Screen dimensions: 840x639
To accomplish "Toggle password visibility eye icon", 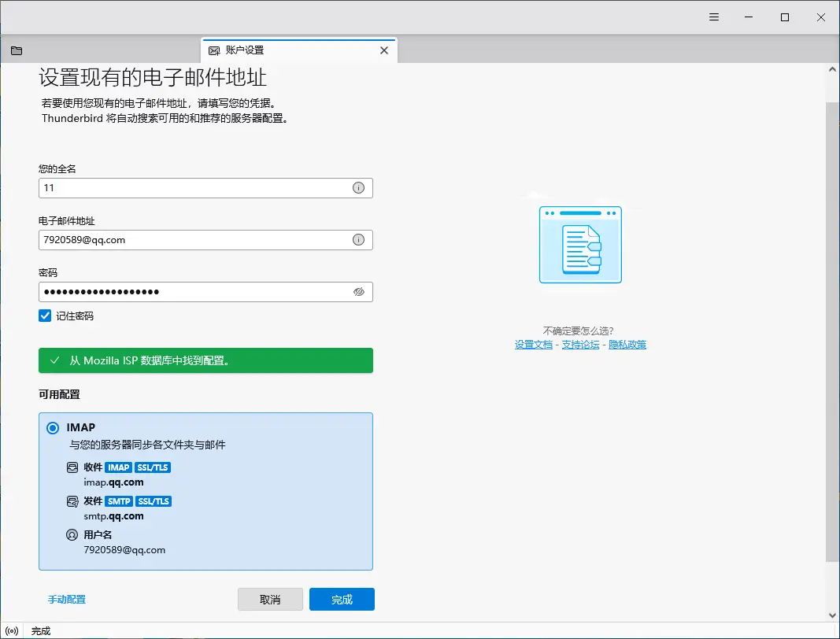I will coord(358,292).
